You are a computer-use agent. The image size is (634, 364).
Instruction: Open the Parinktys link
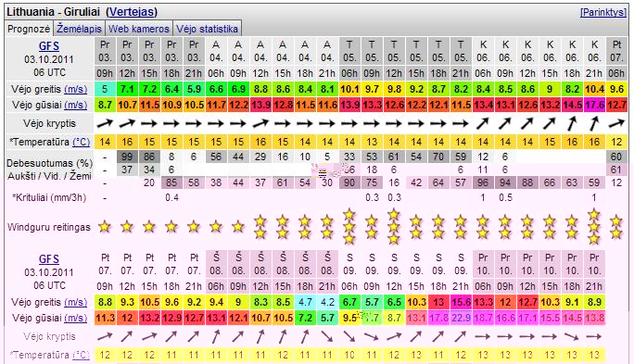click(x=602, y=12)
